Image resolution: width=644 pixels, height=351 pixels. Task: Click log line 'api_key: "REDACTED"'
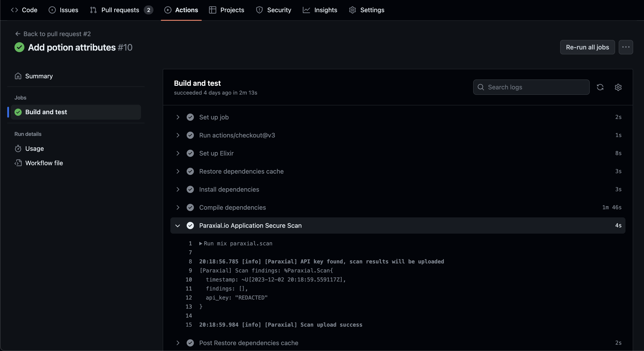pyautogui.click(x=237, y=298)
